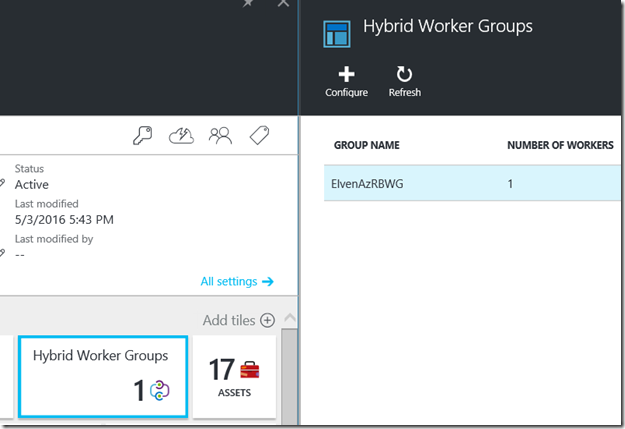Sort by GROUP NAME column header

click(x=367, y=145)
